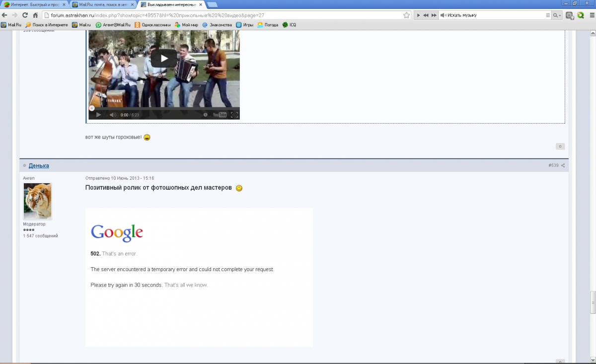Open user profile 'Денька'
The width and height of the screenshot is (596, 364).
[x=39, y=165]
